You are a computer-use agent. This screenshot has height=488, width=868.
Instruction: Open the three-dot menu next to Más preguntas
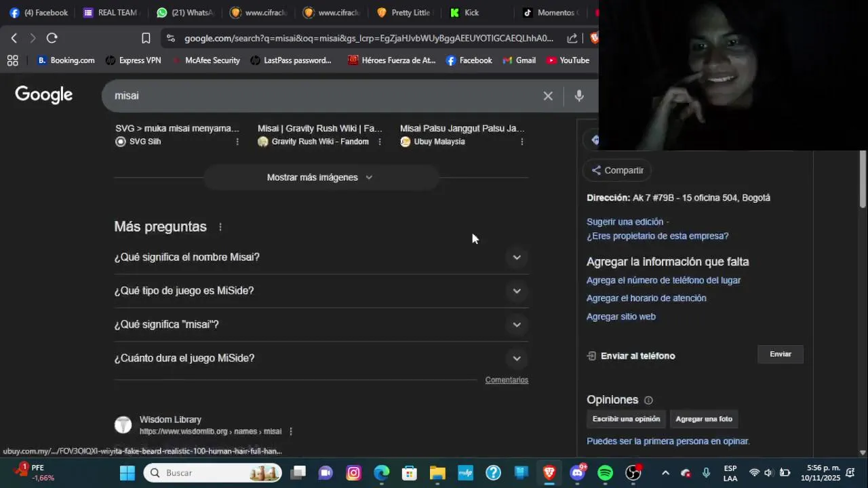[x=220, y=227]
